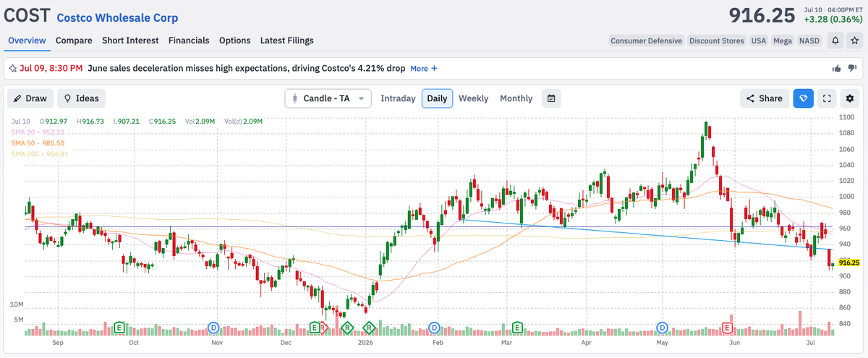Click the large 916.25 last price
This screenshot has height=358, width=868.
pos(762,15)
